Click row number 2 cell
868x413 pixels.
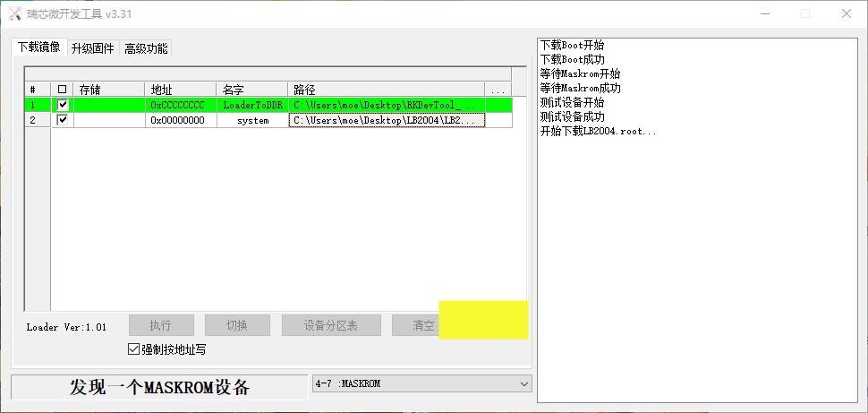[38, 120]
